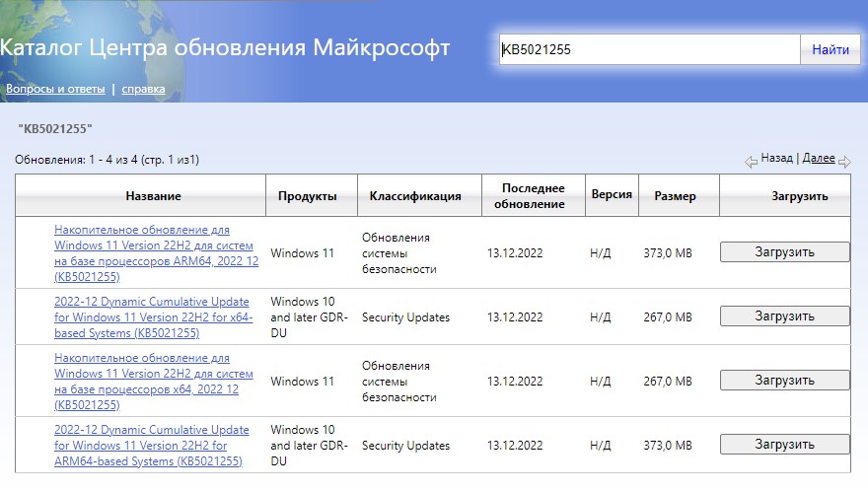868x491 pixels.
Task: Sort by the Последнее обновление column header
Action: point(534,195)
